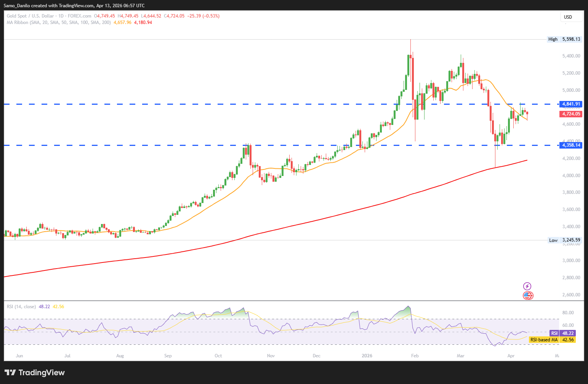This screenshot has height=384, width=588.
Task: Click the 5,000.00 price axis tick
Action: coord(571,90)
